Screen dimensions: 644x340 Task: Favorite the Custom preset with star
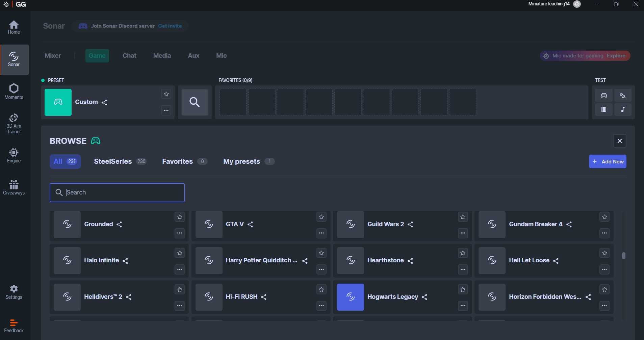(166, 94)
